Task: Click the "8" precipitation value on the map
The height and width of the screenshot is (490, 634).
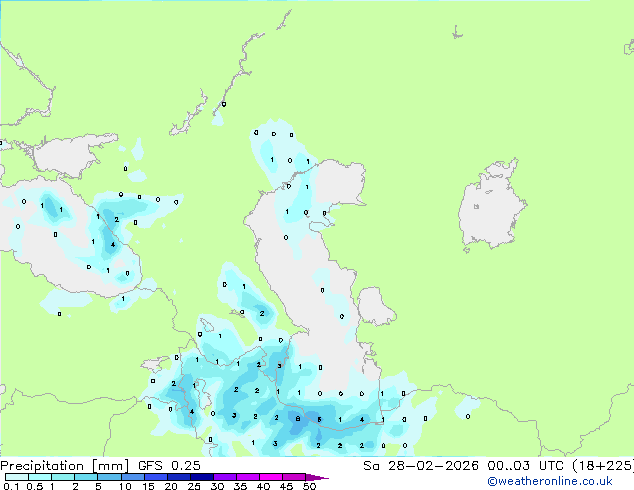Action: [x=298, y=418]
